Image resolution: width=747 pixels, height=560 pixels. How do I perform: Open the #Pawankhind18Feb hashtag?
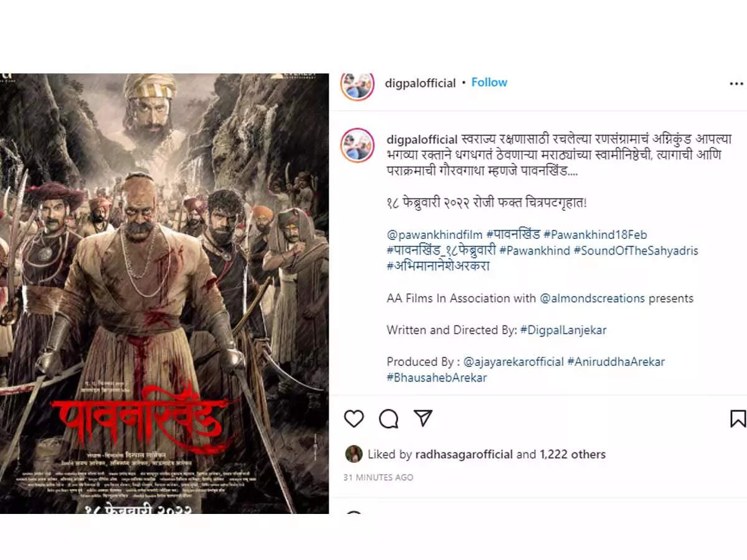[595, 235]
